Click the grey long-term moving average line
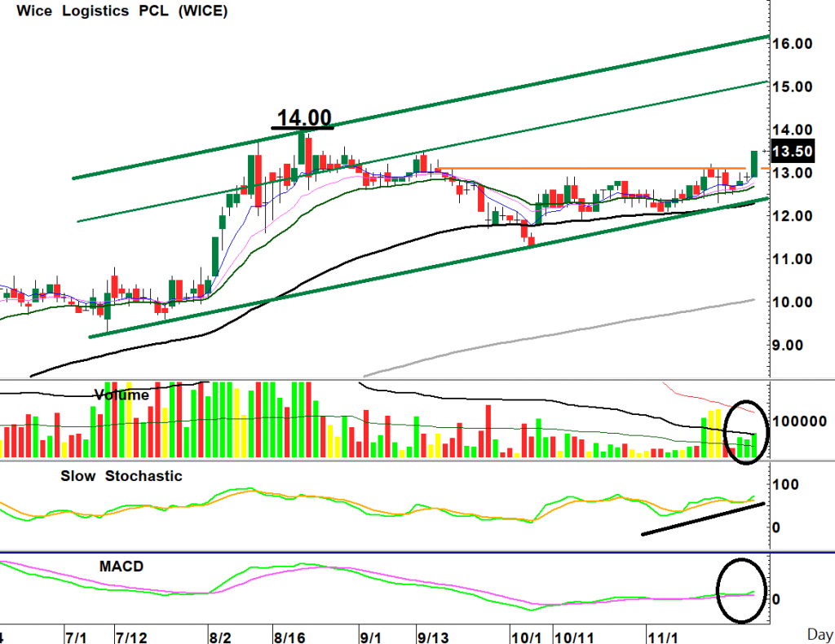Viewport: 835px width, 644px height. (x=559, y=335)
